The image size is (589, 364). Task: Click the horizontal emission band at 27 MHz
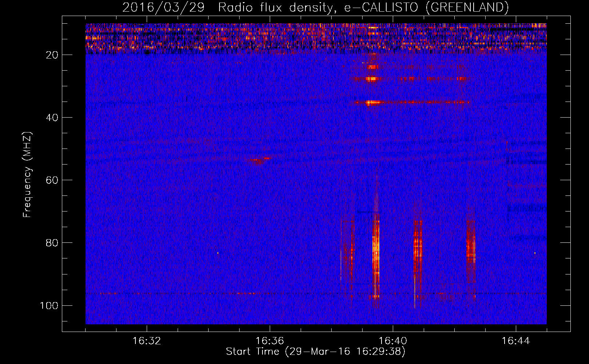point(410,79)
